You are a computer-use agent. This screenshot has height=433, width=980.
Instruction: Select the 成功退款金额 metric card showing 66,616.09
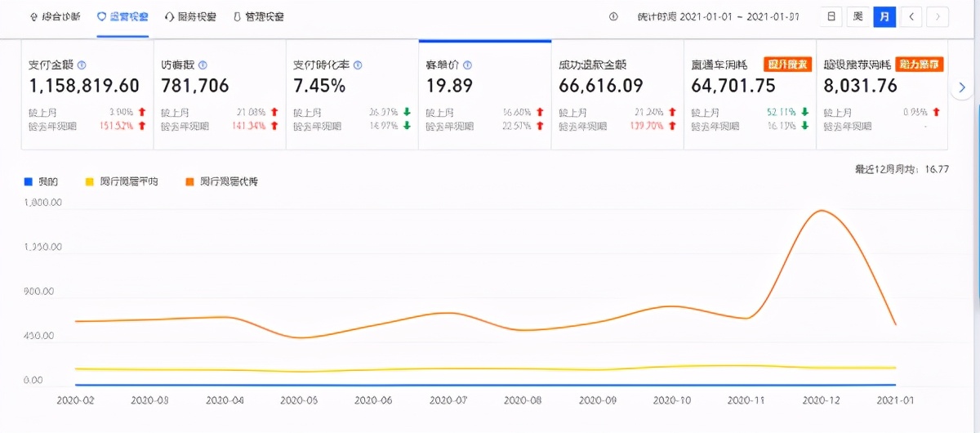[617, 94]
